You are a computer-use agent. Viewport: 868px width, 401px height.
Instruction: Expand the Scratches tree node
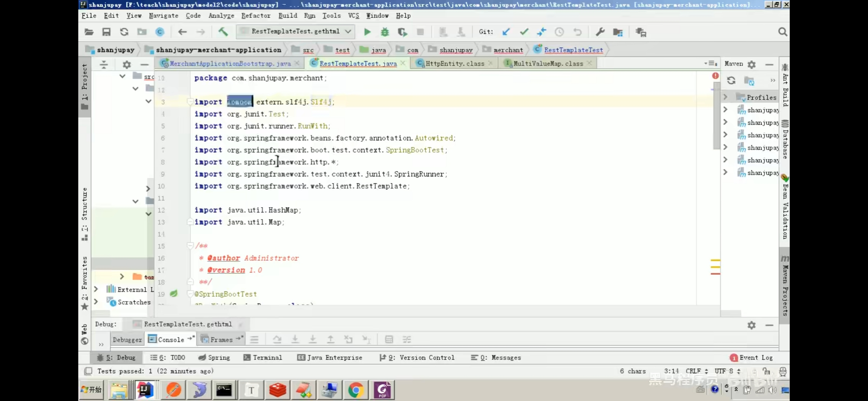point(96,302)
